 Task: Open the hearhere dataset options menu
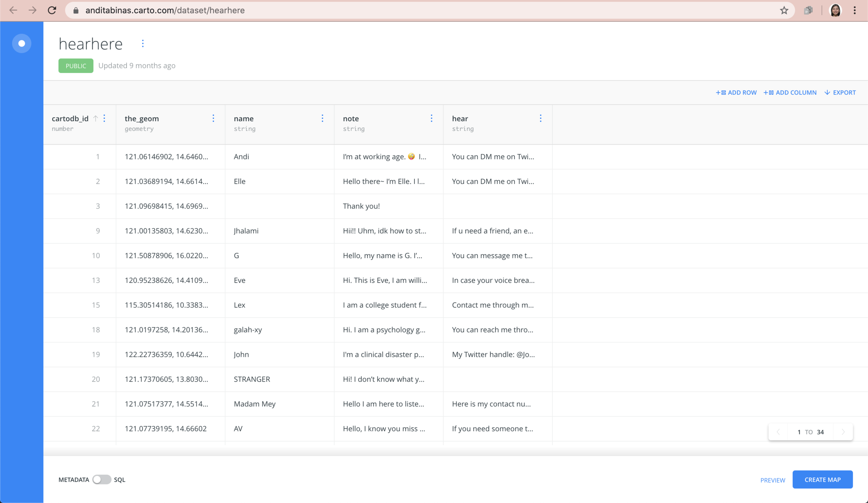click(x=143, y=44)
